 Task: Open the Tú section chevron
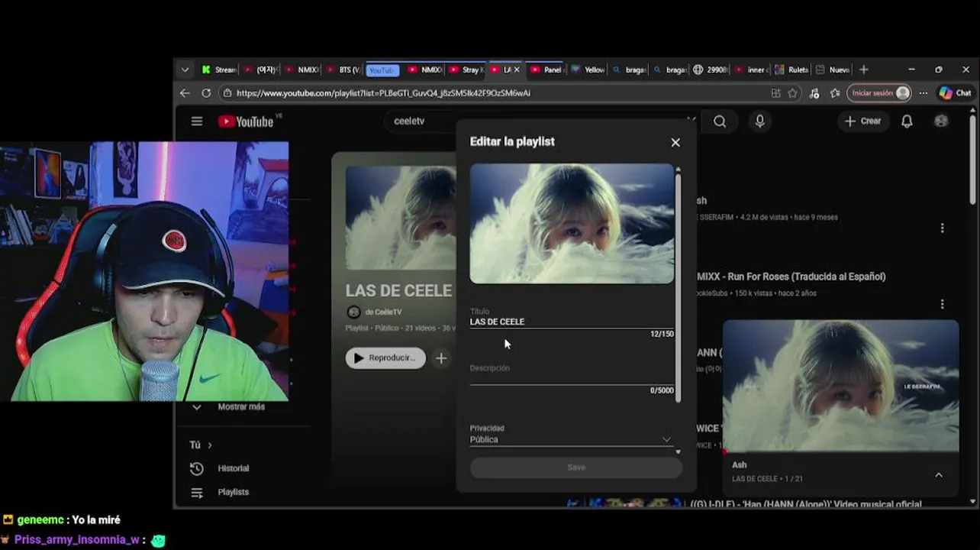click(209, 445)
